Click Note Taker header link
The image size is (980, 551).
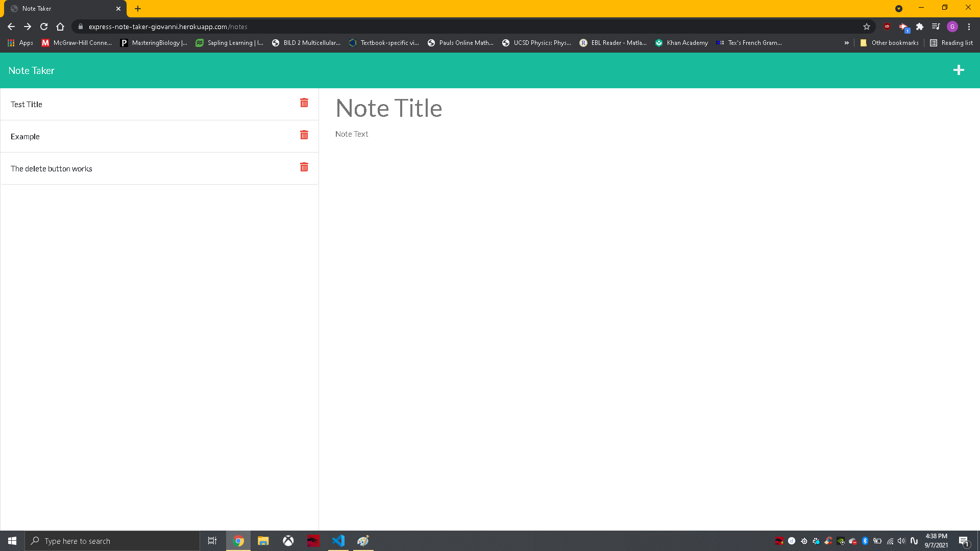click(31, 71)
